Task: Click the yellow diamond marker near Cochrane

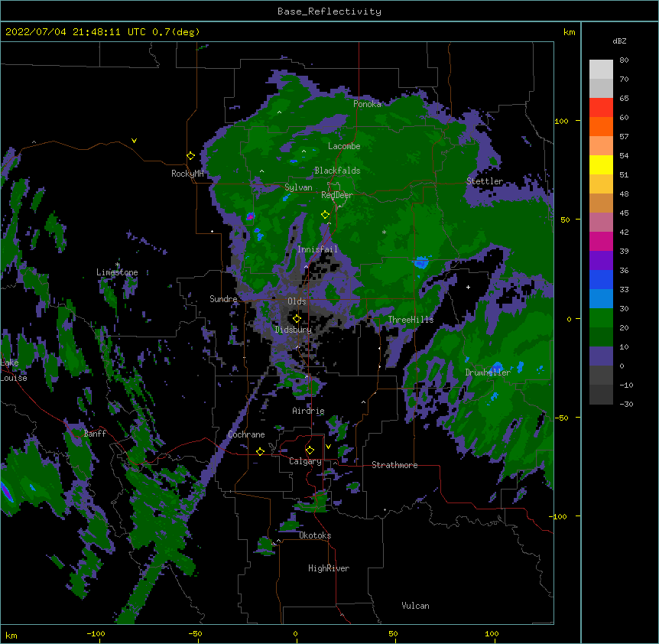Action: point(260,451)
